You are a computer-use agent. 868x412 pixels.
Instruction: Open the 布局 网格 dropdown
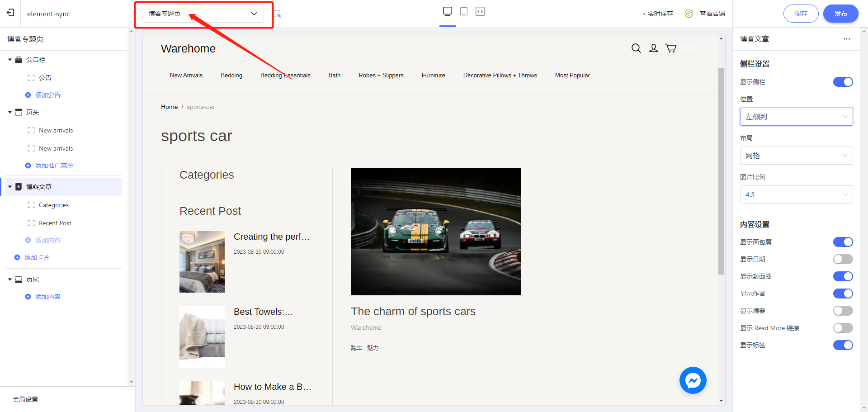coord(796,156)
